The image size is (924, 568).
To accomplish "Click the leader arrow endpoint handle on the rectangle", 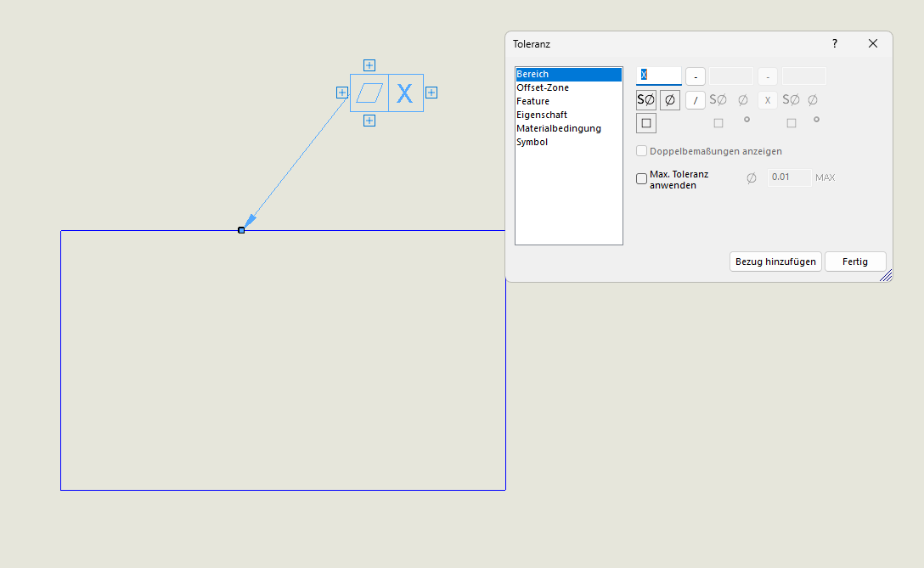I will click(x=241, y=230).
